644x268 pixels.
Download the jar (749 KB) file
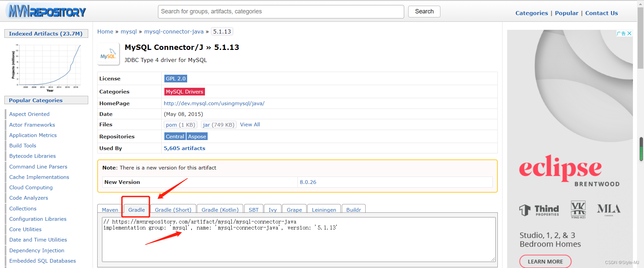click(x=219, y=125)
